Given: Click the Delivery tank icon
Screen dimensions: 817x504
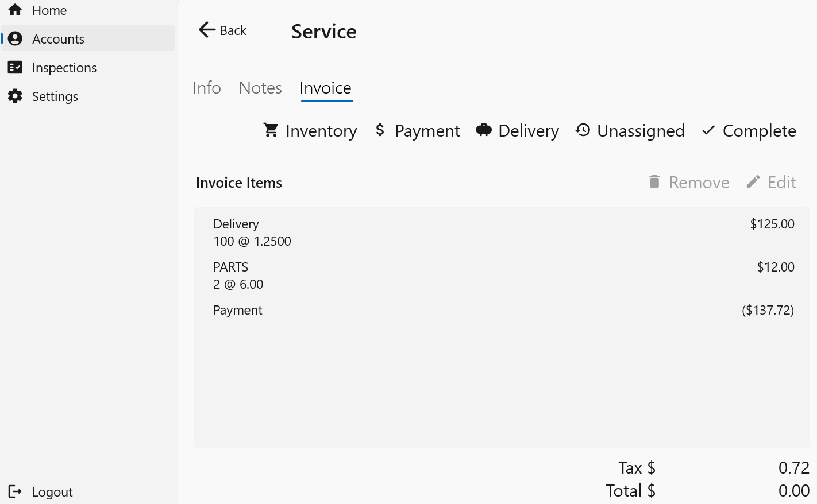Looking at the screenshot, I should tap(484, 130).
